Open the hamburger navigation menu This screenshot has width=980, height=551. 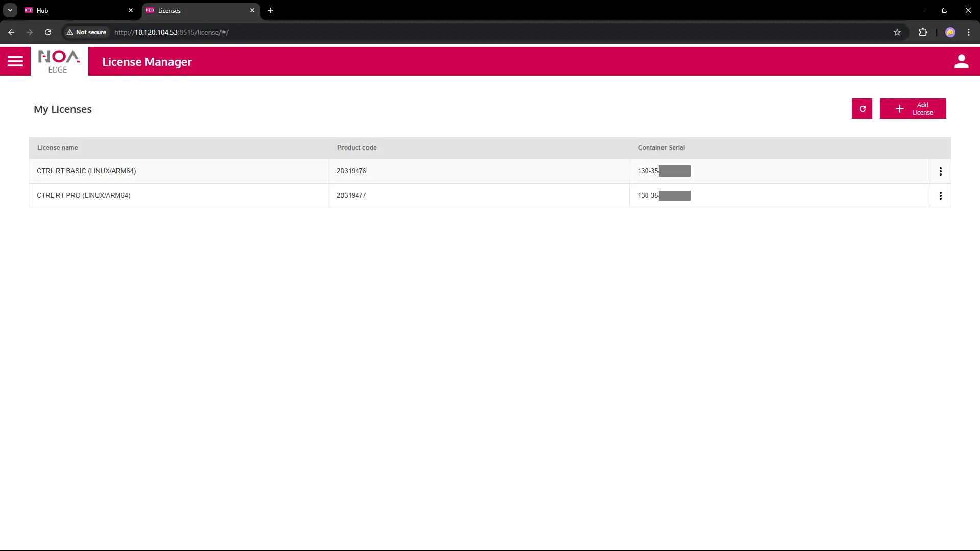[15, 61]
